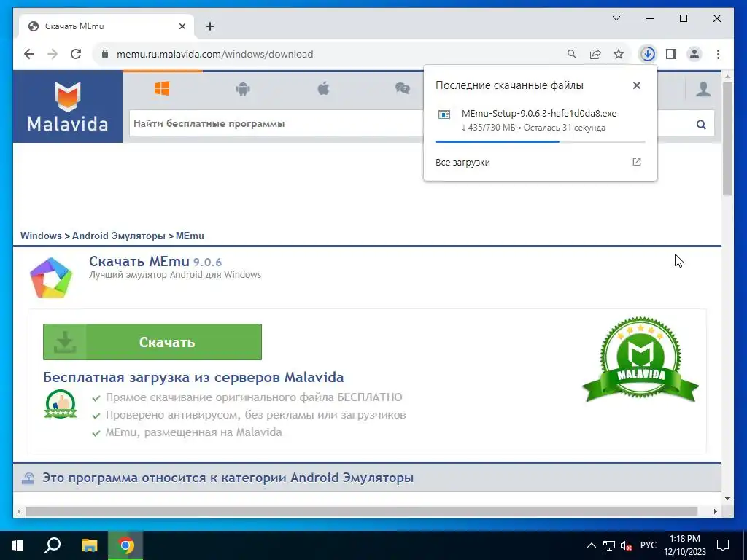
Task: Reload the Malavida page
Action: pyautogui.click(x=76, y=54)
